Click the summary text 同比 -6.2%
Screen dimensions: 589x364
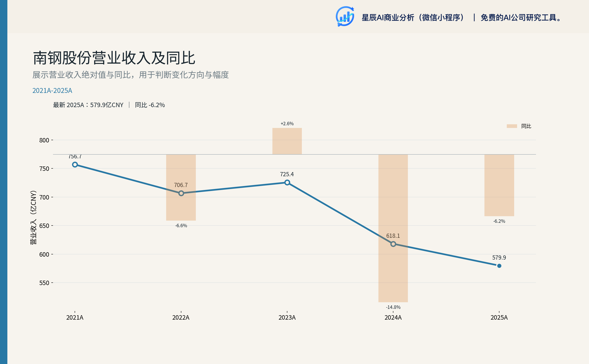tap(150, 105)
